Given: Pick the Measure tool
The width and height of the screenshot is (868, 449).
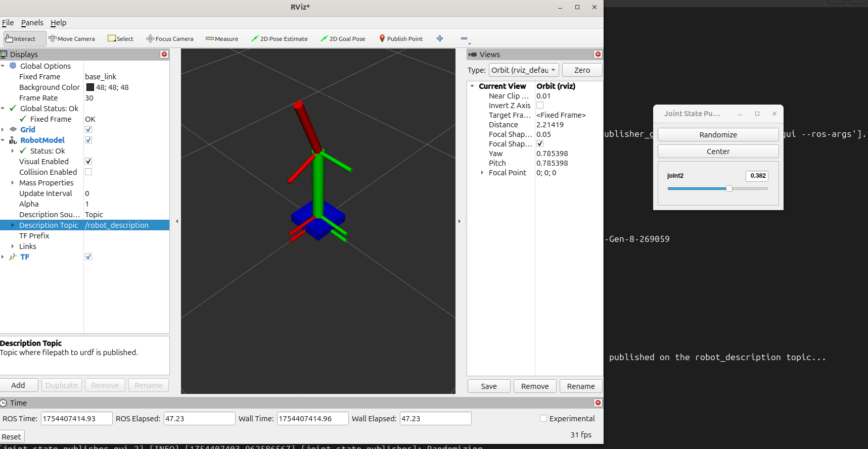Looking at the screenshot, I should pyautogui.click(x=222, y=39).
